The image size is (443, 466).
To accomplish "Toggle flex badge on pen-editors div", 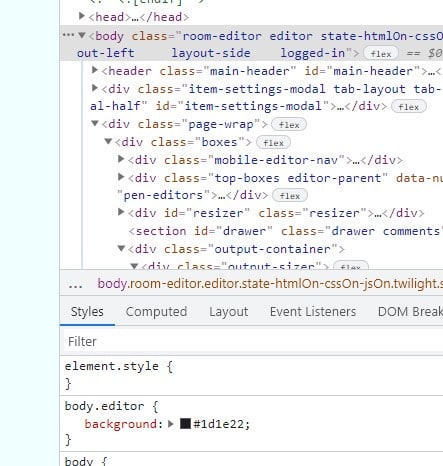I will (x=290, y=196).
